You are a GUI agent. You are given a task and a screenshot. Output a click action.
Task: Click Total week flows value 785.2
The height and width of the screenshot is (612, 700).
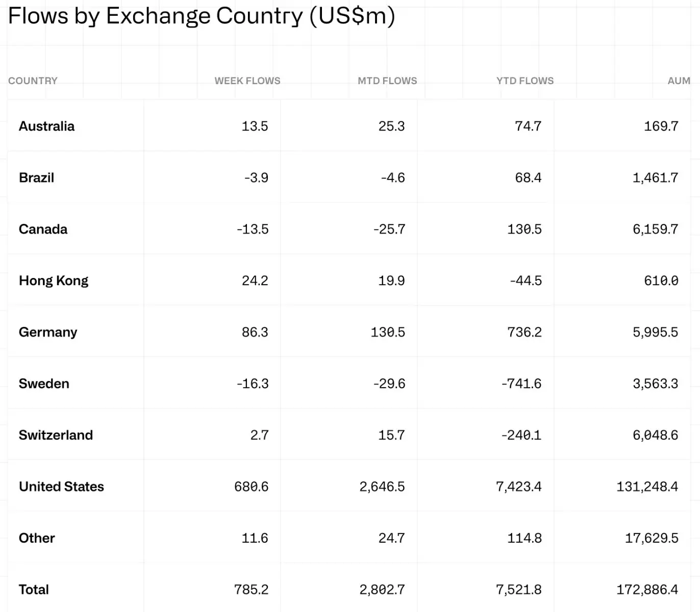click(251, 590)
